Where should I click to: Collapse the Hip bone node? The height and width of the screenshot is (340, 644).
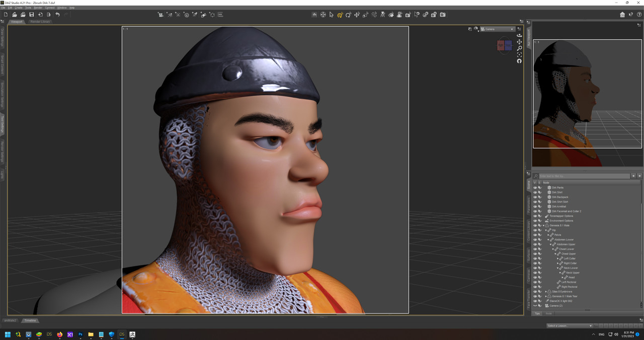tap(546, 230)
